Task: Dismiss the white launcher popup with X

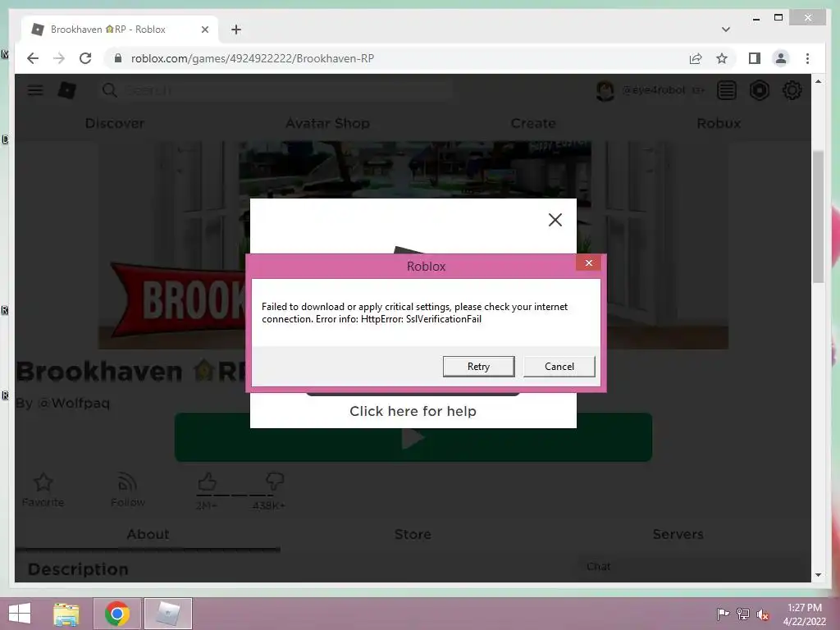Action: pos(555,220)
